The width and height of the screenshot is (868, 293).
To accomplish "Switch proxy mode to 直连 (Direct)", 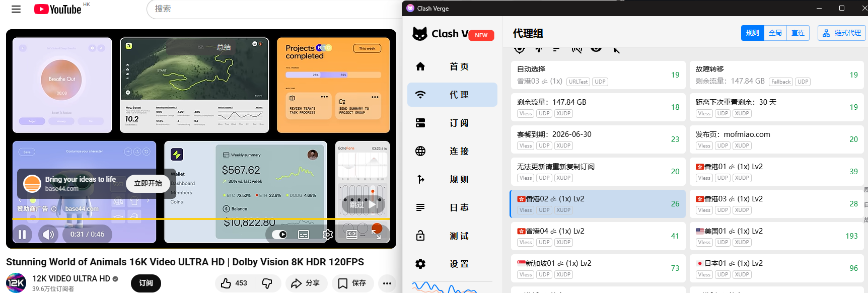I will click(x=798, y=33).
